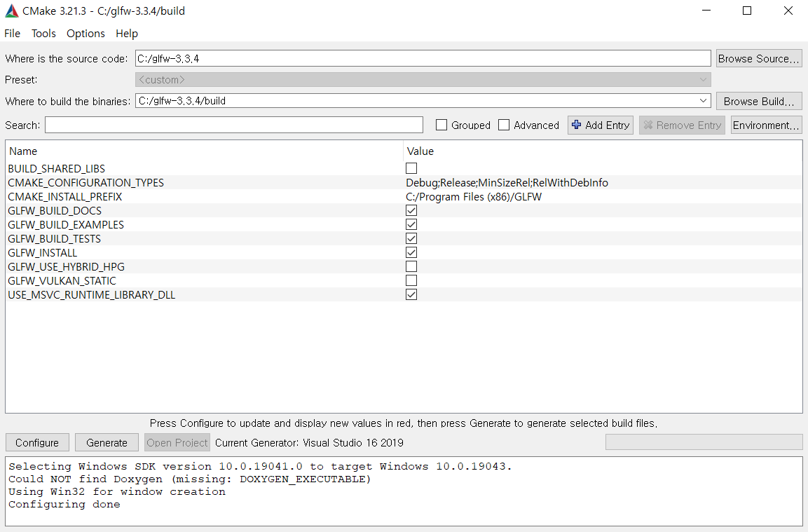Click the source code path field
Viewport: 808px width, 532px height.
pyautogui.click(x=423, y=58)
